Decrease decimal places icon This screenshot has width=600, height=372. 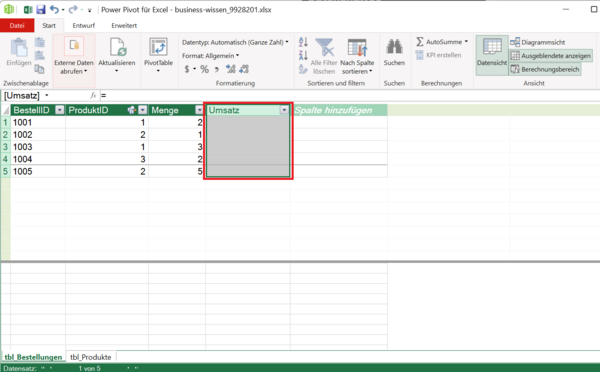click(244, 69)
